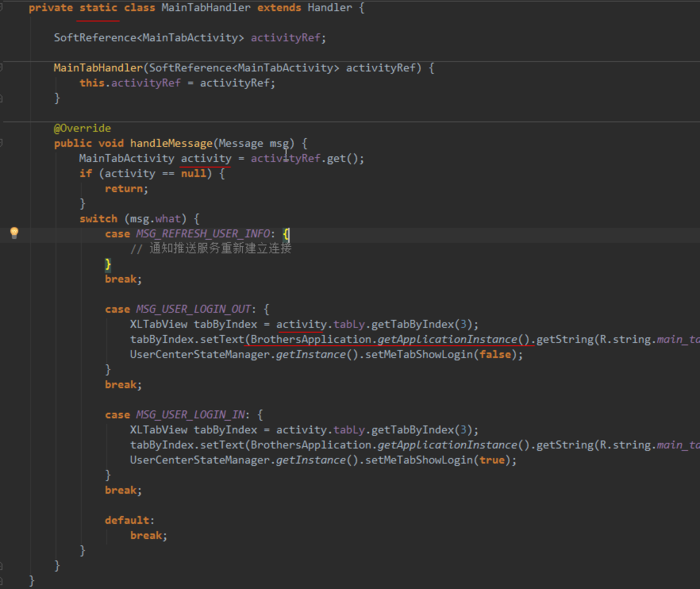Click SoftReference in the field declaration
This screenshot has height=589, width=700.
95,38
